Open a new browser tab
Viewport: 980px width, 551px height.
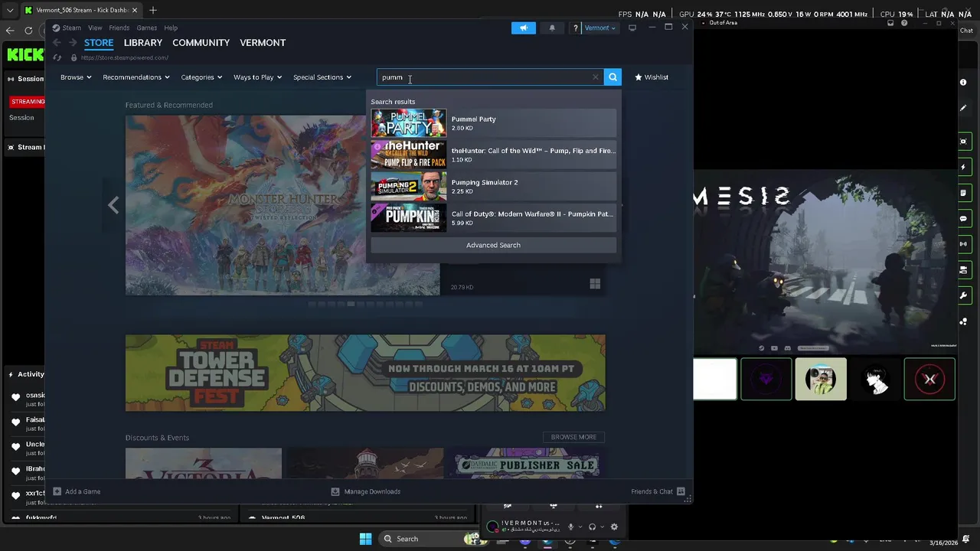(x=153, y=10)
